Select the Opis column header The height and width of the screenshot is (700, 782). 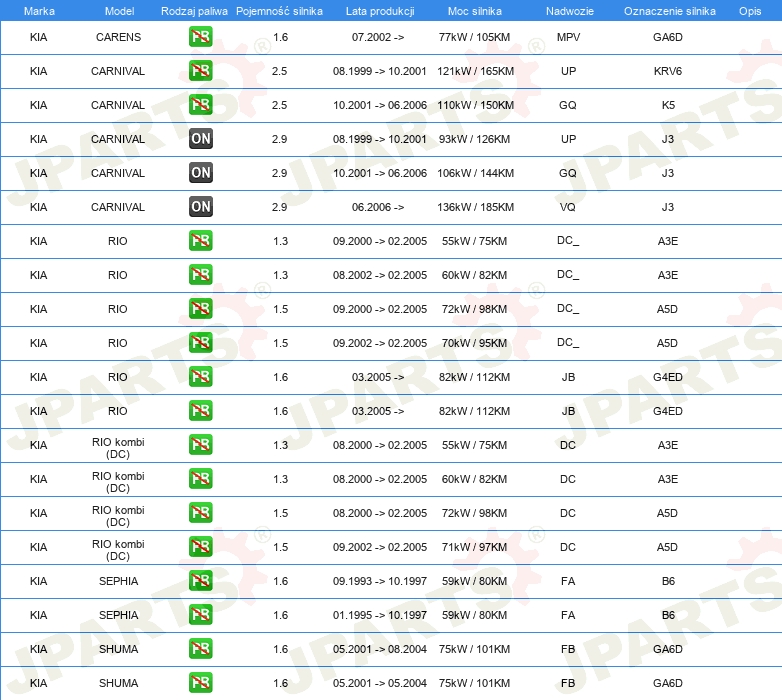pyautogui.click(x=750, y=11)
